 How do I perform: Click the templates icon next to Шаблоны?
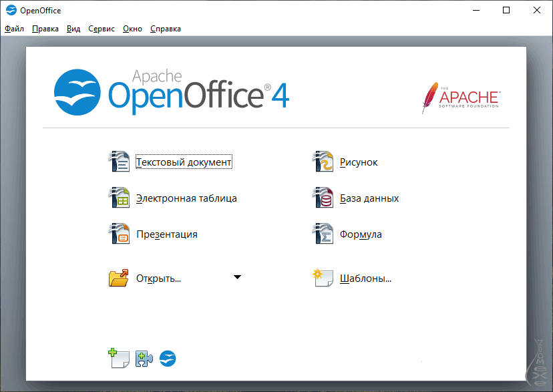pyautogui.click(x=323, y=278)
